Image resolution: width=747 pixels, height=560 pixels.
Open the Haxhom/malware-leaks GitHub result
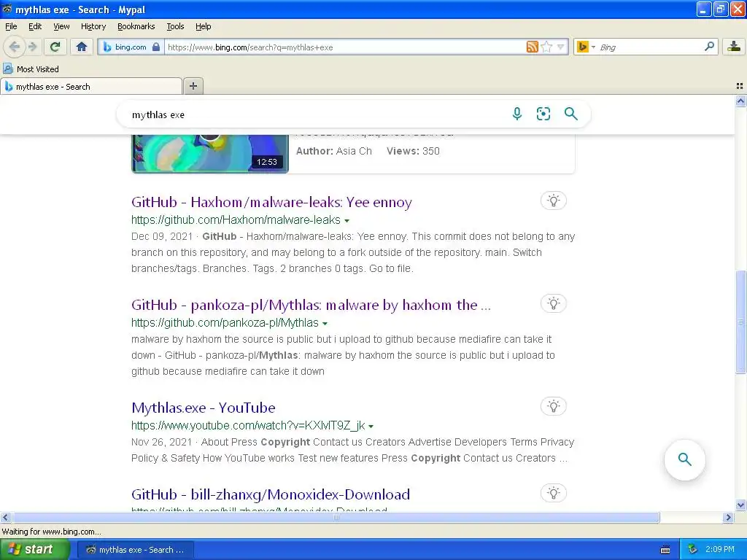tap(271, 202)
